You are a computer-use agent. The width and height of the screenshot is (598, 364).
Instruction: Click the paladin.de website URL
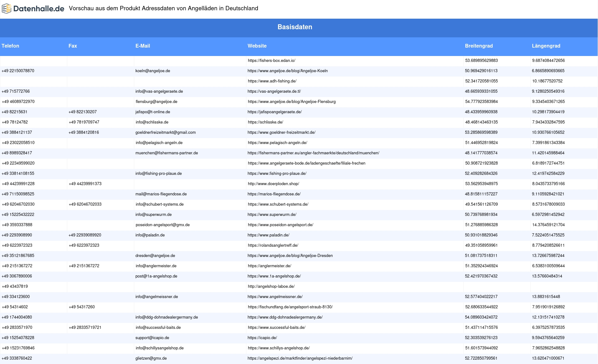click(268, 235)
